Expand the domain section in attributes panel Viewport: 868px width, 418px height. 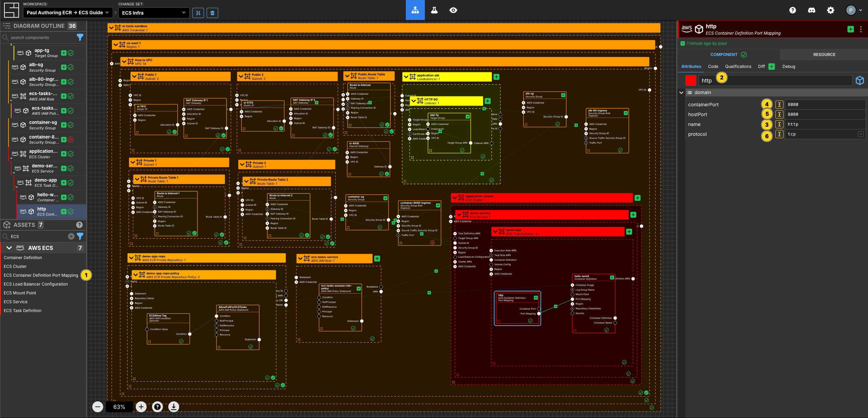pyautogui.click(x=682, y=92)
